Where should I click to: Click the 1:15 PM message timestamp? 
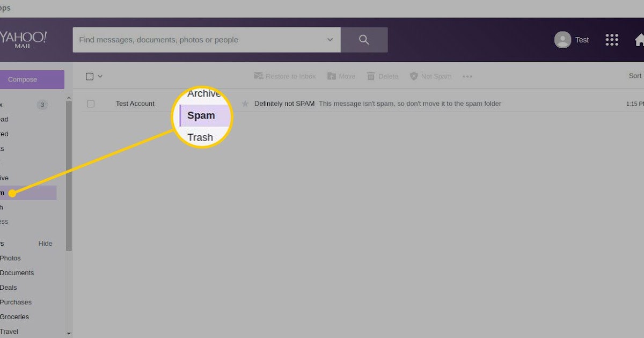635,104
